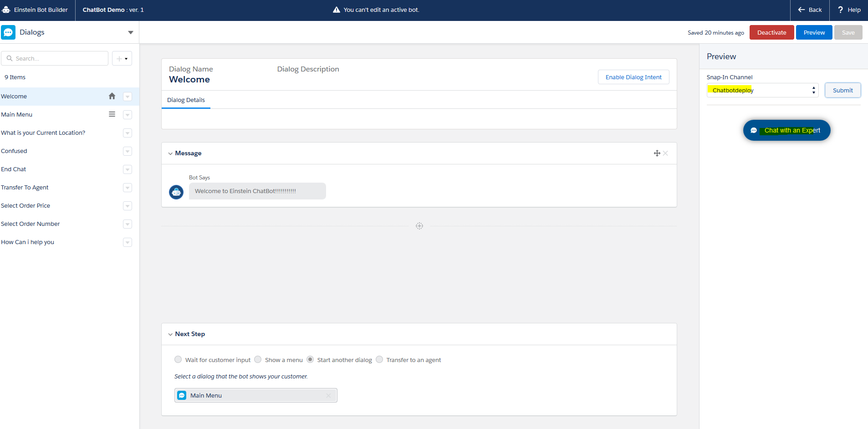Select Wait for customer input radio
This screenshot has width=868, height=429.
(178, 359)
